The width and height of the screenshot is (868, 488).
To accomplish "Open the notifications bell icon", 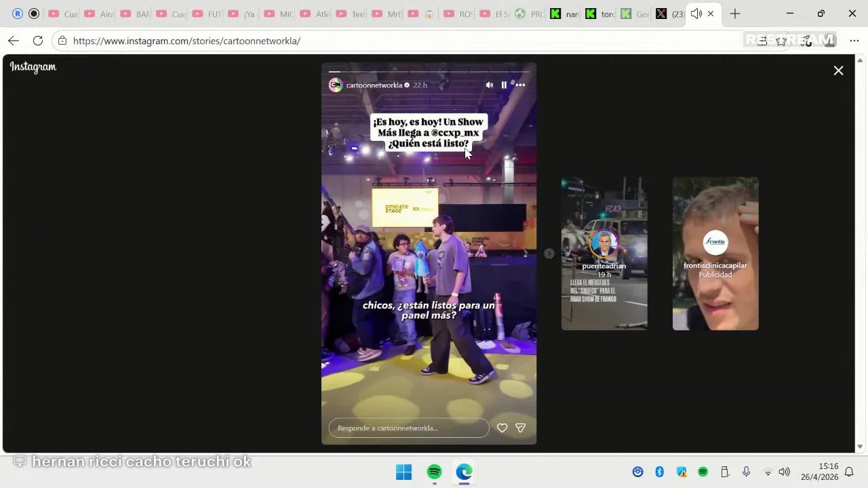I will click(848, 472).
